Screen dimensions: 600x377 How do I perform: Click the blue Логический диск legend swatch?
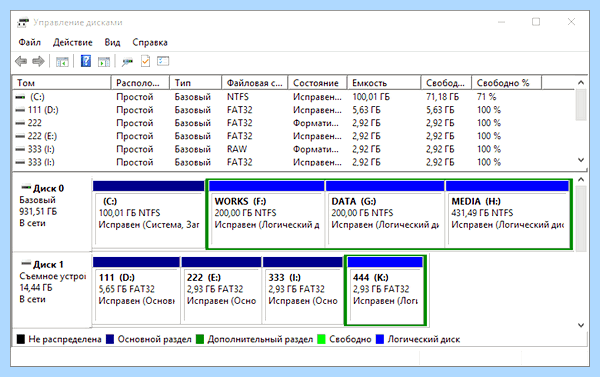[380, 339]
